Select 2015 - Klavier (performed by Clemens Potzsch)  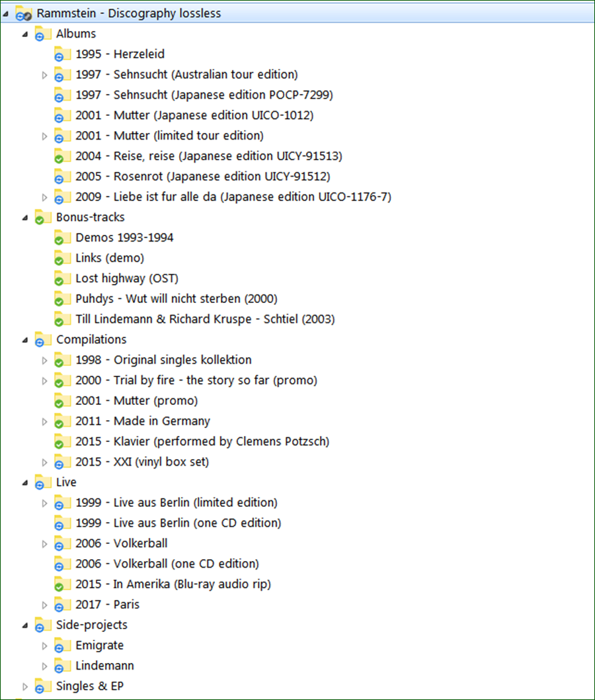coord(202,441)
